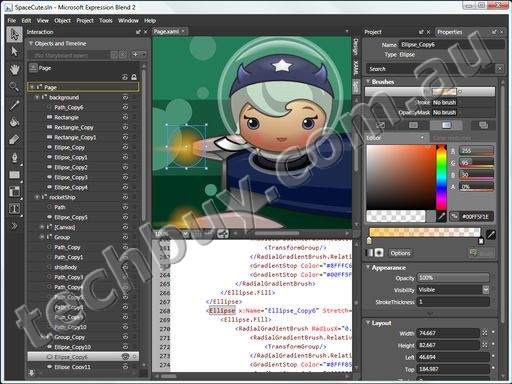Select the Eyedropper tool

pyautogui.click(x=14, y=105)
